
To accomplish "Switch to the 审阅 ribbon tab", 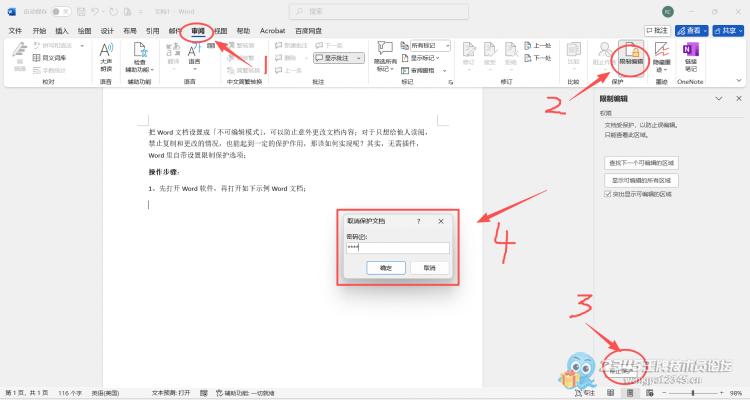I will 198,31.
